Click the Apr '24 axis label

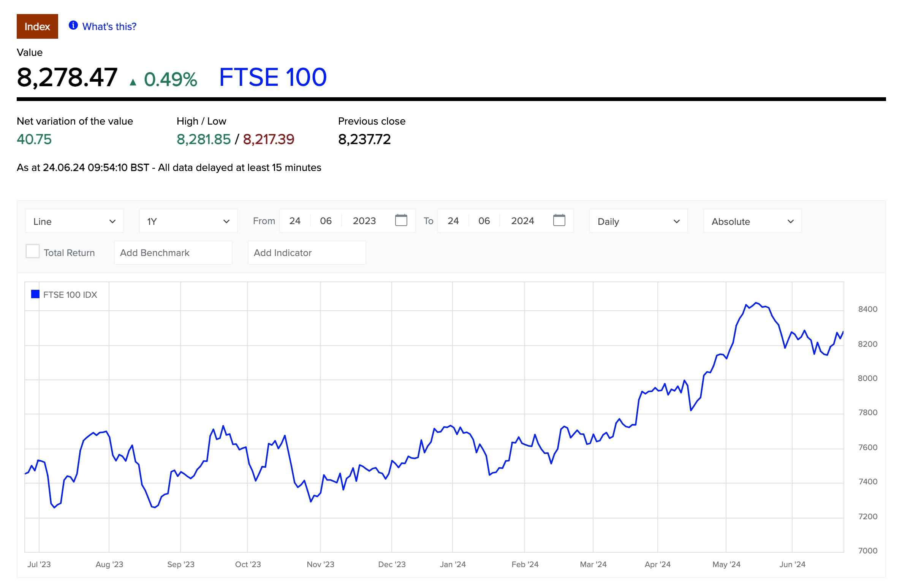point(658,564)
